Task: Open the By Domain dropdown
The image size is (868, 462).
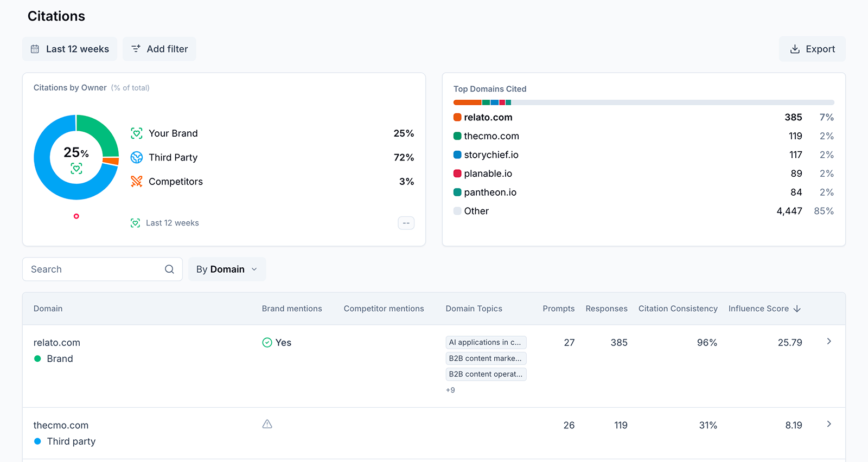Action: (227, 269)
